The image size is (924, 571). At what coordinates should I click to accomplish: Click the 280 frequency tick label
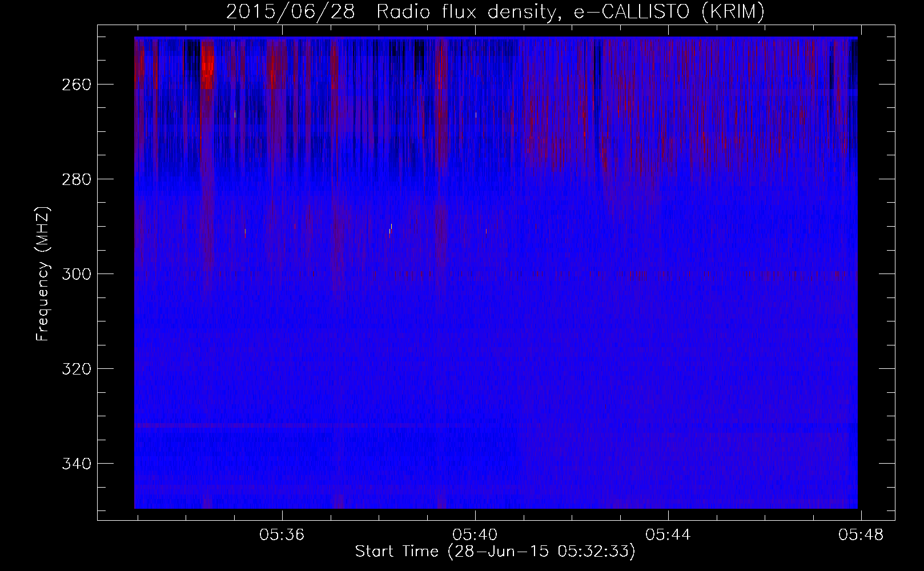click(76, 179)
